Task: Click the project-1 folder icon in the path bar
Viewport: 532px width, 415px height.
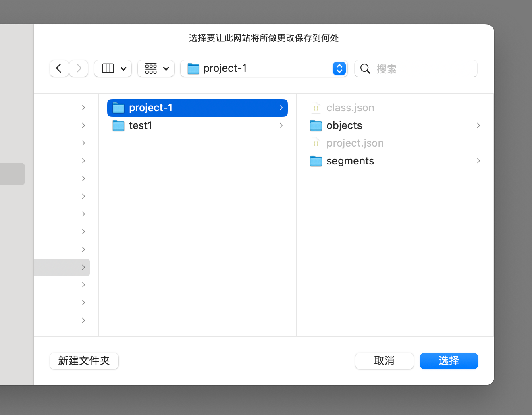Action: coord(193,68)
